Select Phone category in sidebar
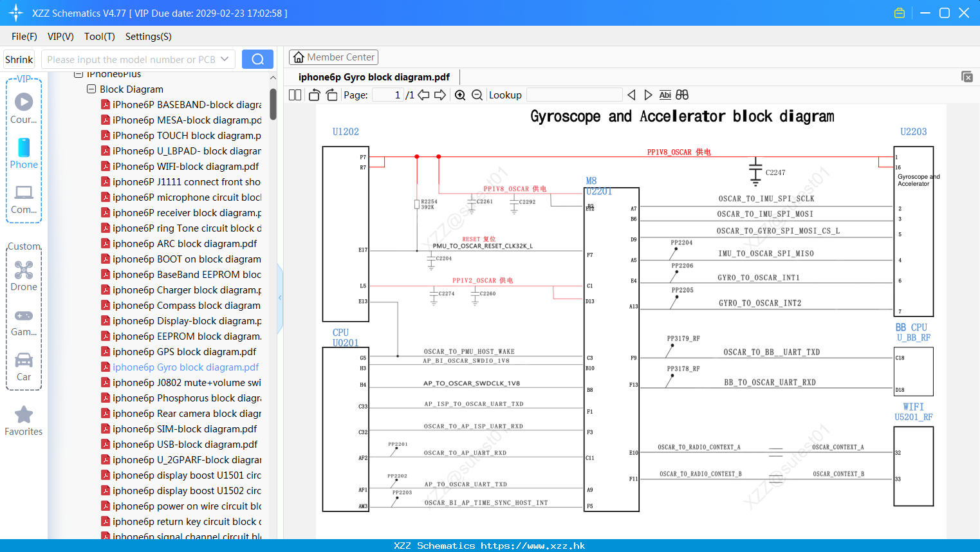This screenshot has width=980, height=552. point(24,153)
